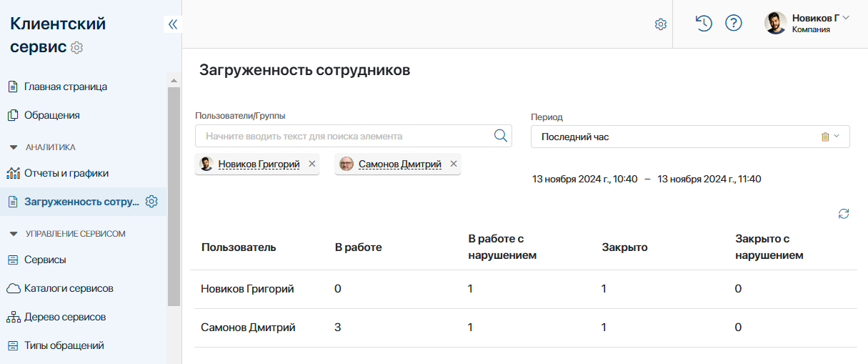This screenshot has height=364, width=868.
Task: Collapse the УПРАВЛЕНИЕ СЕРВИСОМ section
Action: [14, 234]
